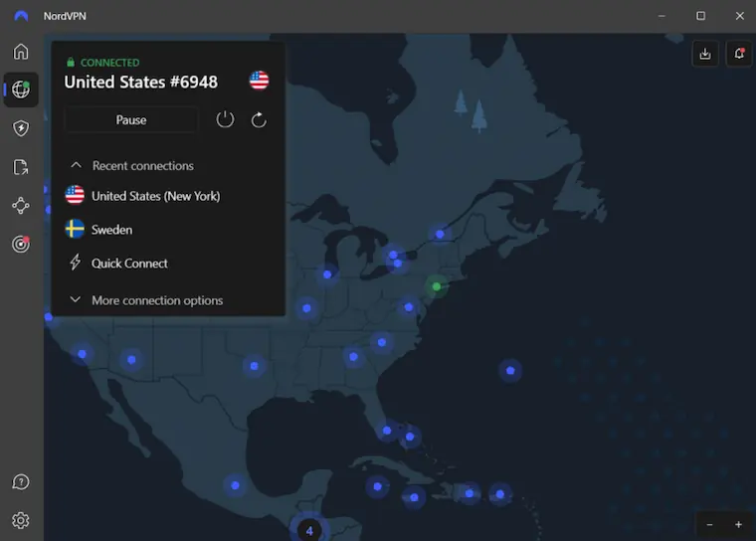Open the server cluster marker labeled 4
Viewport: 756px width, 541px height.
(309, 530)
